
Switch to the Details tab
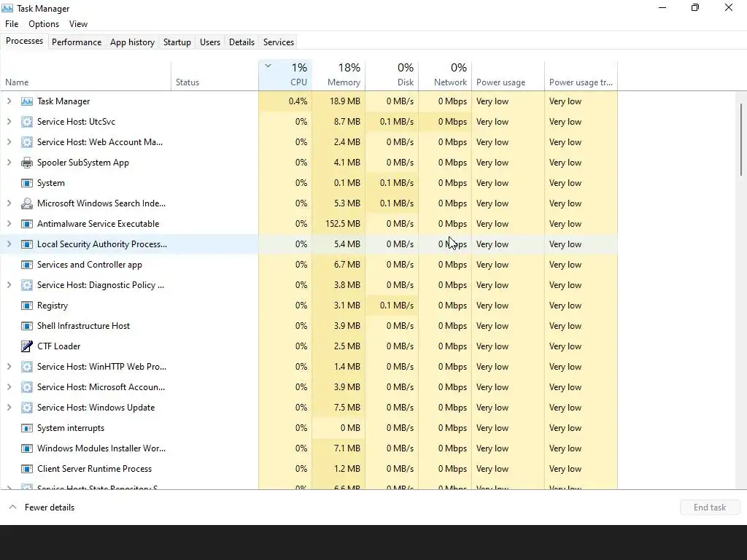tap(241, 42)
